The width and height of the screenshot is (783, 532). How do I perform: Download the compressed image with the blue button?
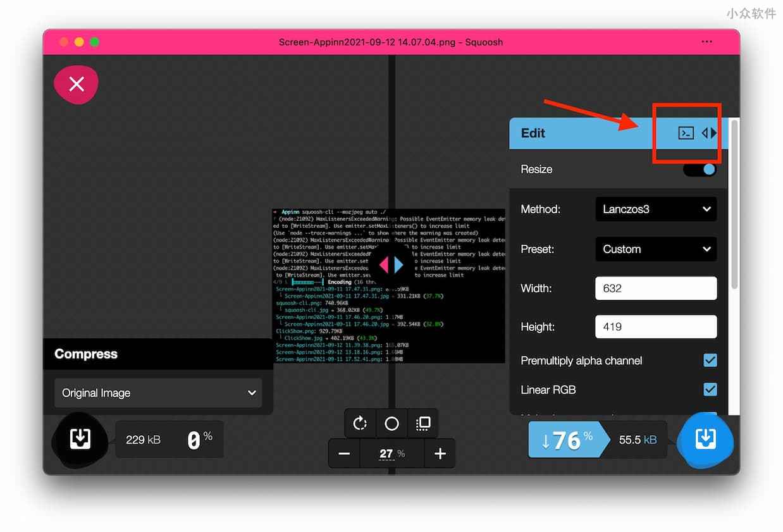[x=705, y=440]
